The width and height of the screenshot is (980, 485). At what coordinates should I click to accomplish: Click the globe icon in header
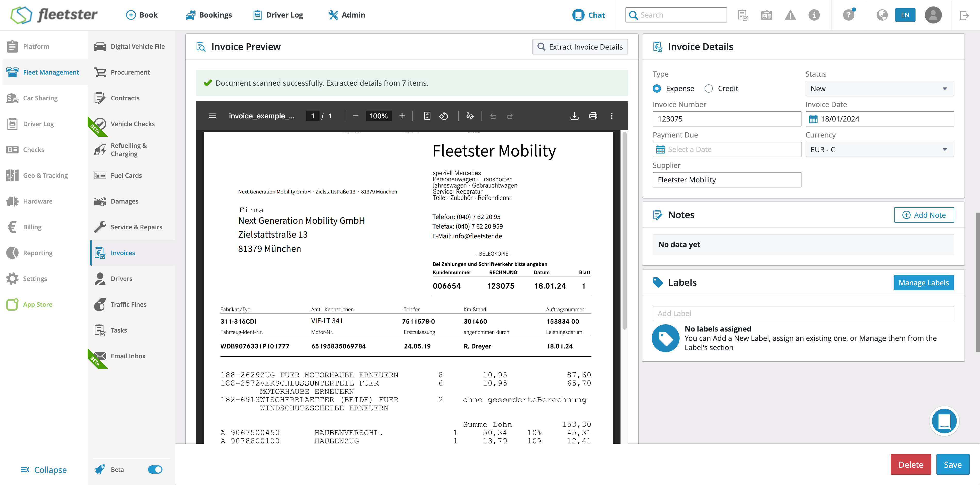tap(882, 15)
